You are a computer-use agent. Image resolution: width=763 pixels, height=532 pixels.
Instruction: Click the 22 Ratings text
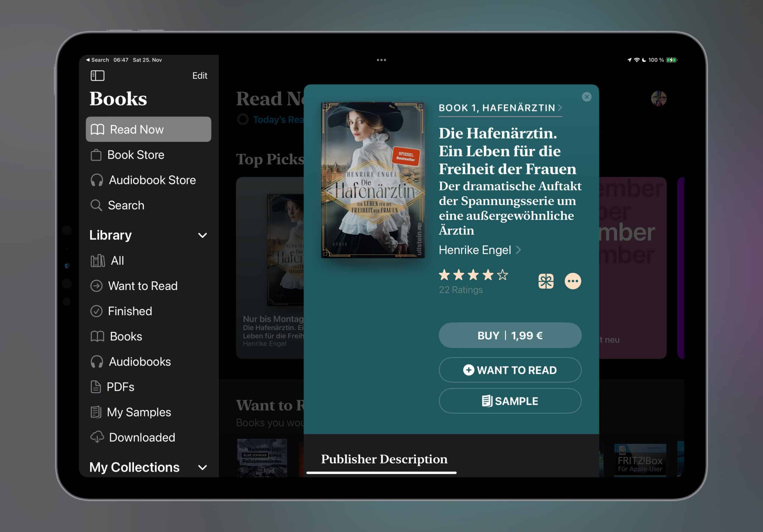(x=460, y=290)
